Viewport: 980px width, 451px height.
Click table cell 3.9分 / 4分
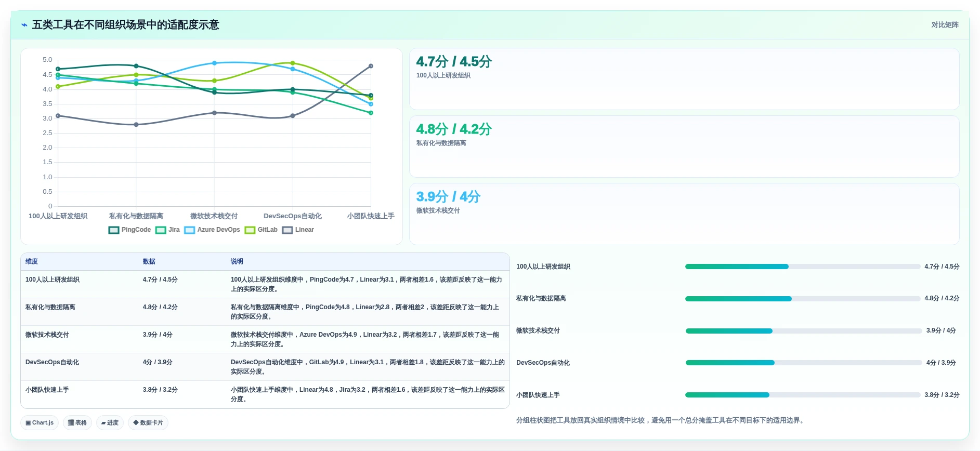click(x=158, y=335)
